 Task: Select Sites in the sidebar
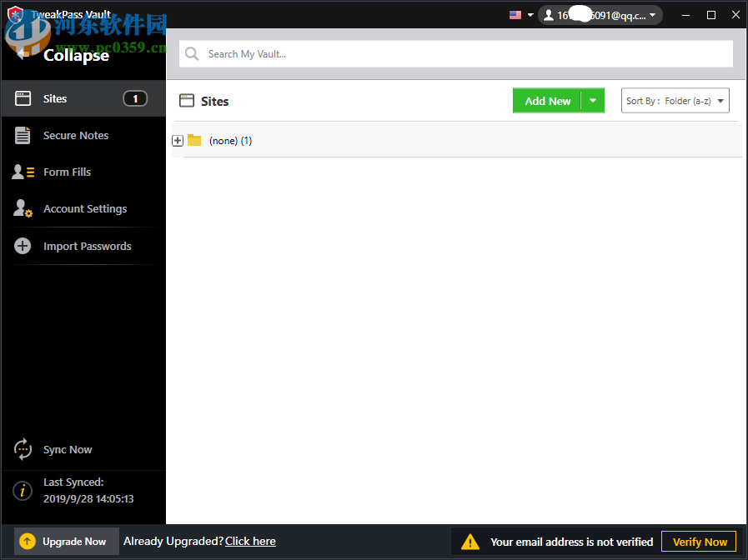83,98
